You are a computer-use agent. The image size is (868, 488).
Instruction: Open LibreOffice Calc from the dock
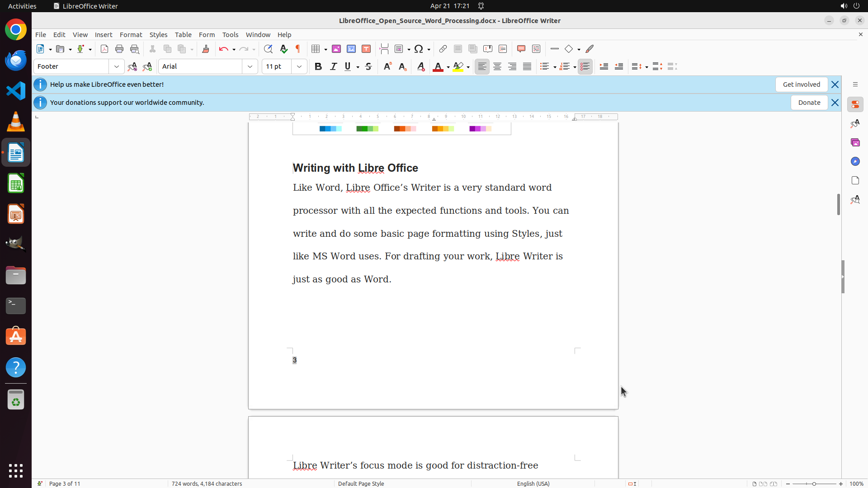[16, 183]
